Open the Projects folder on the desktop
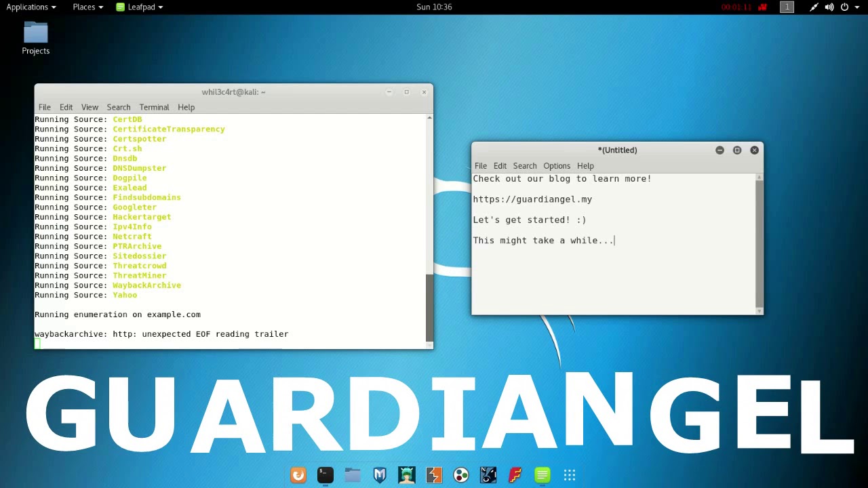Image resolution: width=868 pixels, height=488 pixels. point(35,38)
